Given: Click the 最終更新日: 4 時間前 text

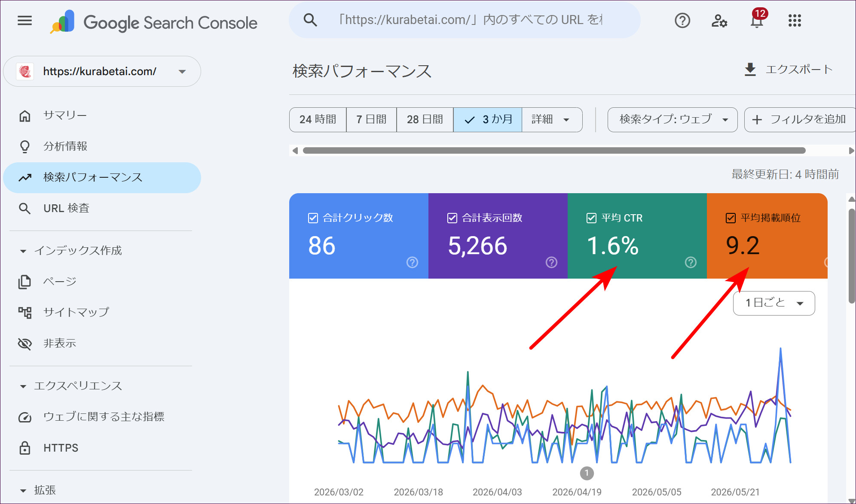Looking at the screenshot, I should [x=785, y=174].
